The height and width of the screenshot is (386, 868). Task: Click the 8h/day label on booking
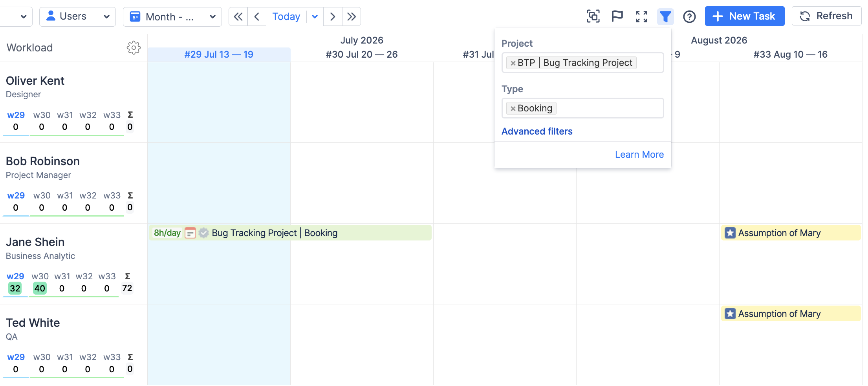pyautogui.click(x=167, y=233)
